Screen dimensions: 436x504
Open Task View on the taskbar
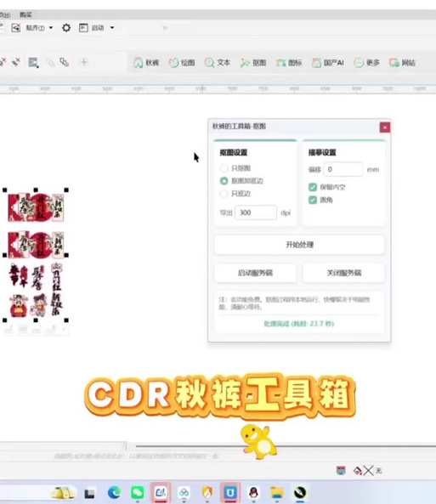pyautogui.click(x=90, y=494)
